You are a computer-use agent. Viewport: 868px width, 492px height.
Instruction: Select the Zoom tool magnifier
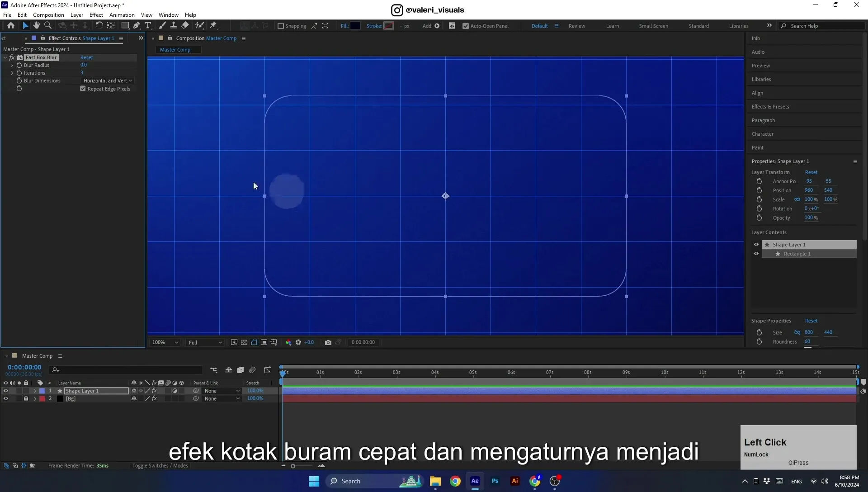tap(48, 26)
